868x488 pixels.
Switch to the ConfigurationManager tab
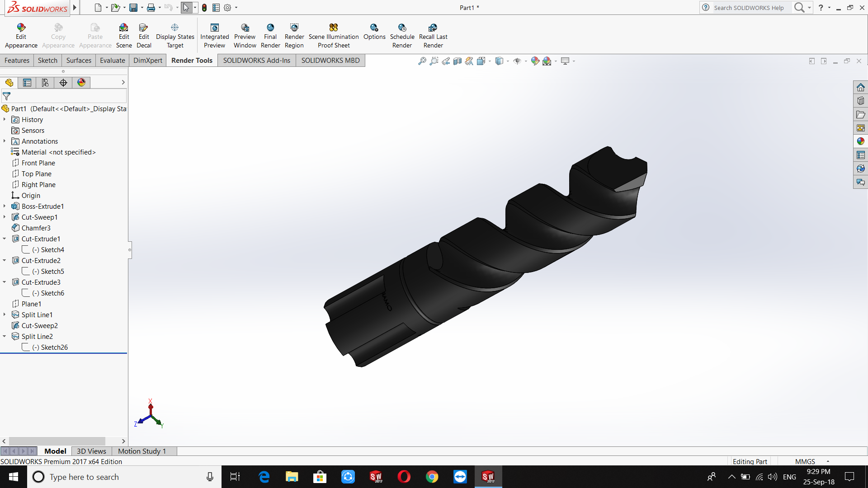pyautogui.click(x=45, y=83)
